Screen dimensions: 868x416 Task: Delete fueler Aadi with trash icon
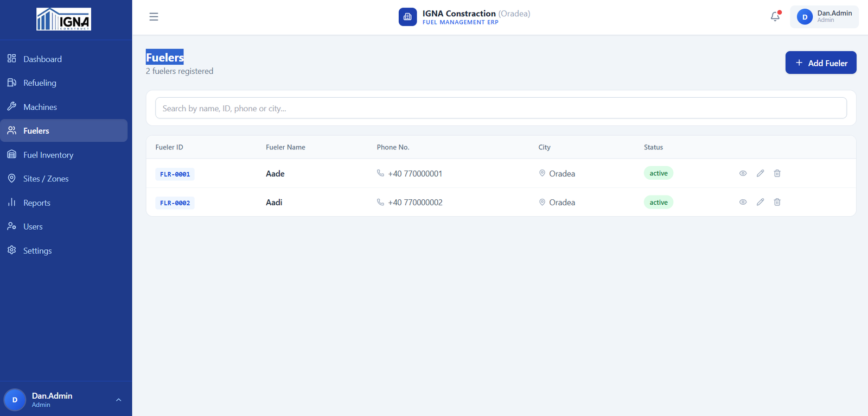(x=777, y=202)
